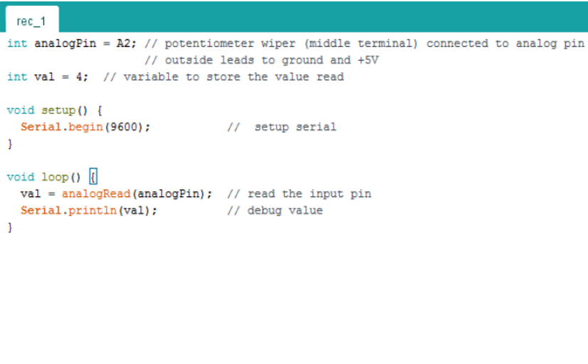Click the "debug value" comment
The width and height of the screenshot is (588, 364).
click(274, 210)
